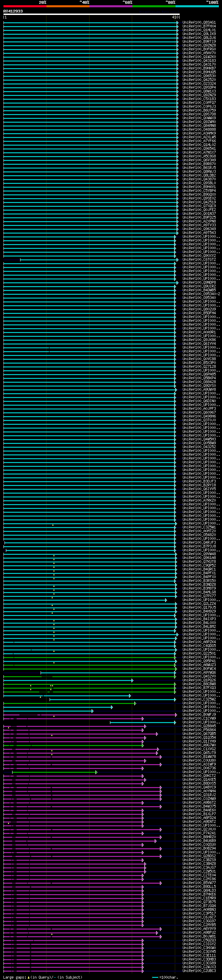This screenshot has height=980, width=222.
Task: Click the UniRef100_B8CBW8 entry
Action: click(199, 684)
